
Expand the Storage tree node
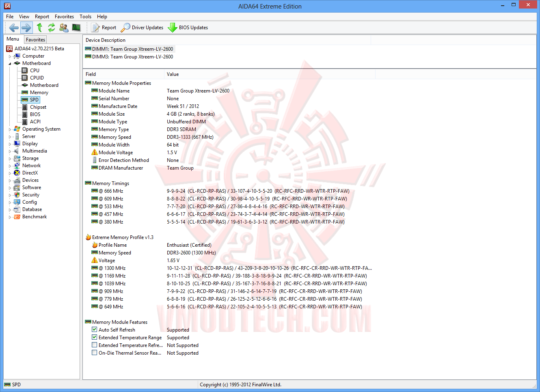[10, 159]
